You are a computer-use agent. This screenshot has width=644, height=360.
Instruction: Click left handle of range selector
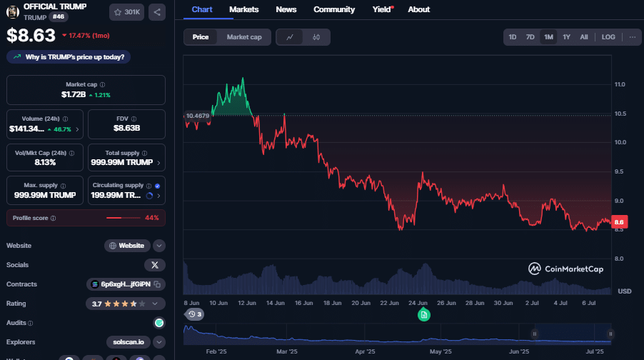tap(534, 334)
